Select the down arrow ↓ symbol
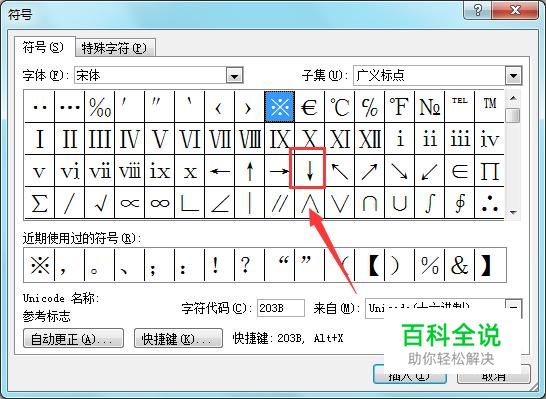 click(310, 171)
